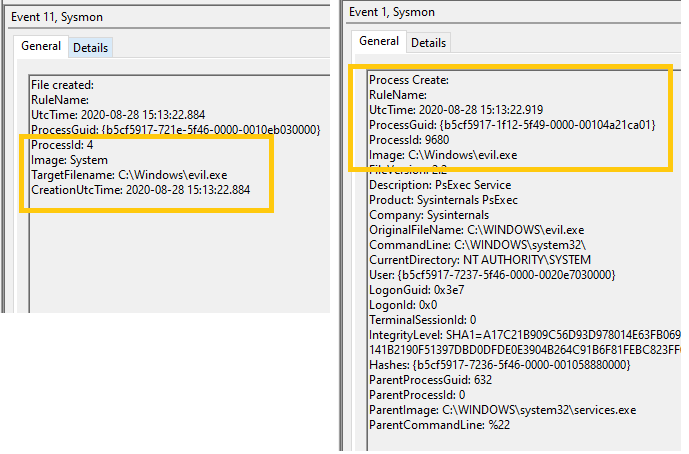Click the 'File created:' line
Viewport: 689px width, 454px height.
[x=62, y=85]
